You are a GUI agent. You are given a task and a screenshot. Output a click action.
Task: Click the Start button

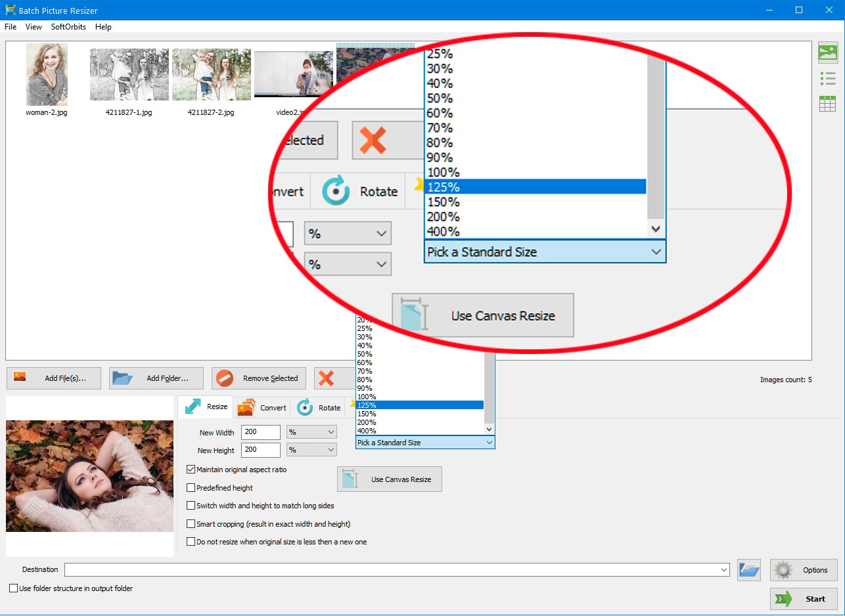pyautogui.click(x=804, y=599)
